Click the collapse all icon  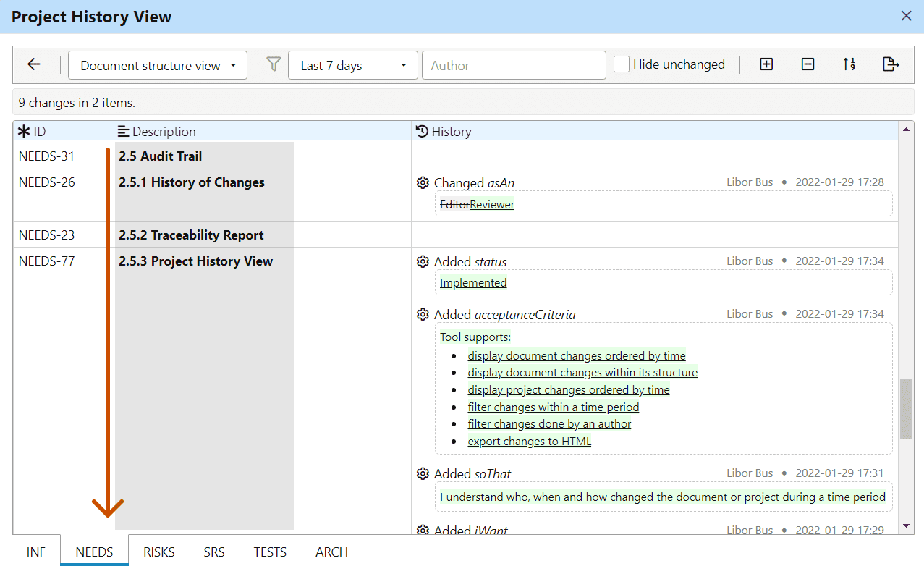808,65
